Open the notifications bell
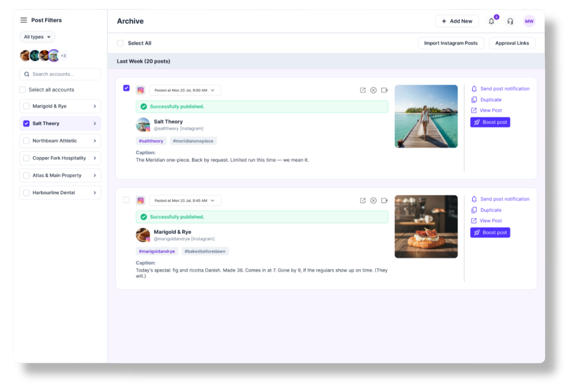This screenshot has width=571, height=392. (491, 21)
